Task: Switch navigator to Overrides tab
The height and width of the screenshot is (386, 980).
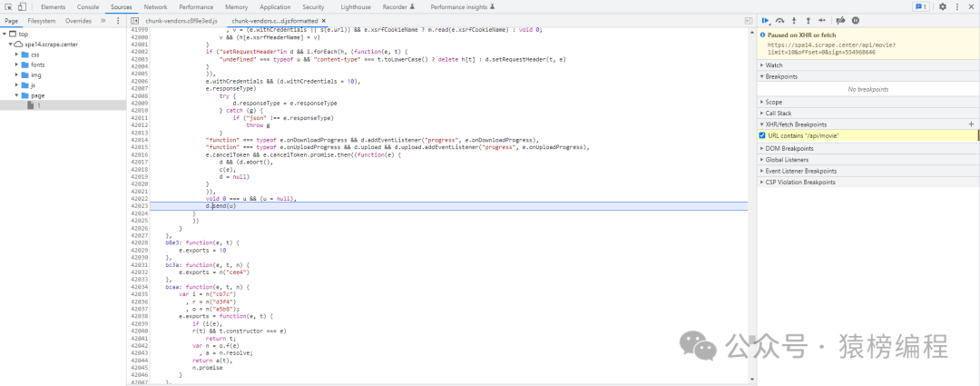Action: pos(78,21)
